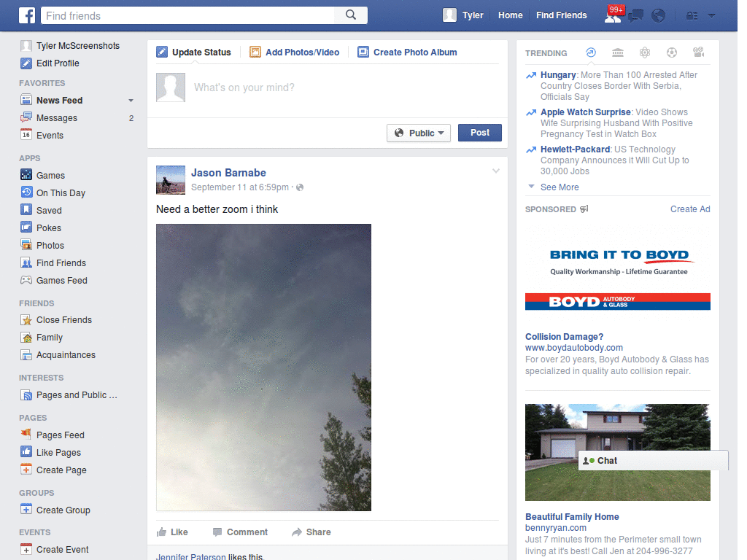Open the Hungary trending story
The height and width of the screenshot is (560, 747).
(x=619, y=86)
